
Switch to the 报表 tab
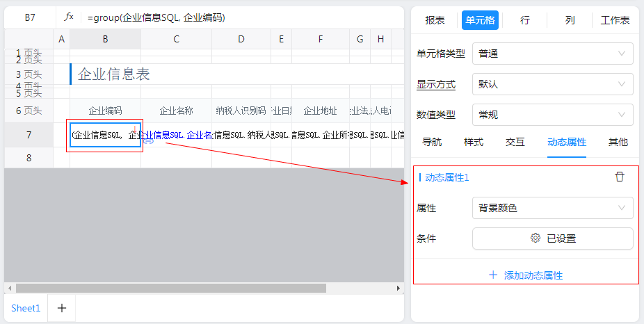coord(435,20)
